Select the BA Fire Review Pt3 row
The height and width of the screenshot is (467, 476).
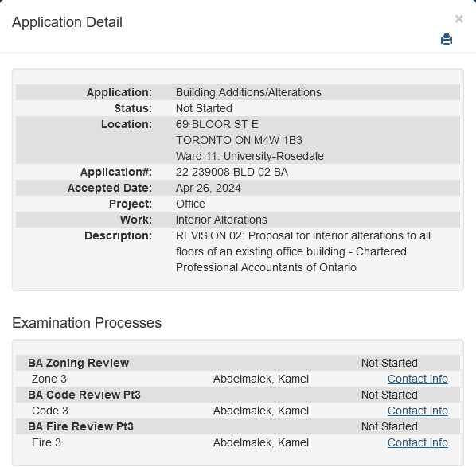click(x=238, y=426)
